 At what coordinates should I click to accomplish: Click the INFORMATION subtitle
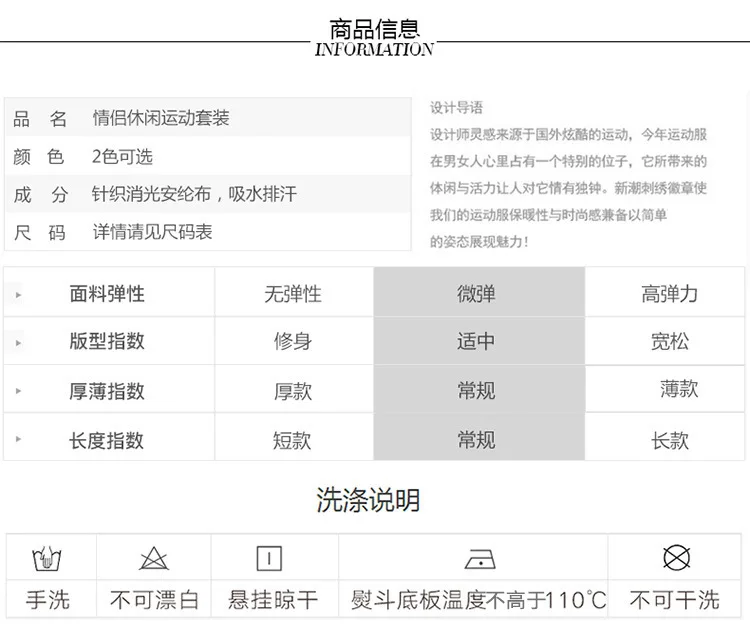click(375, 49)
